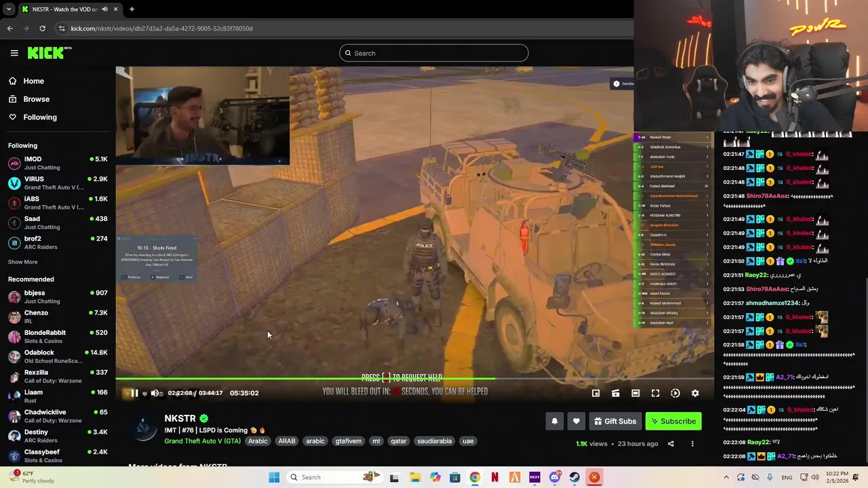Open Following in sidebar
The height and width of the screenshot is (488, 868).
point(58,117)
